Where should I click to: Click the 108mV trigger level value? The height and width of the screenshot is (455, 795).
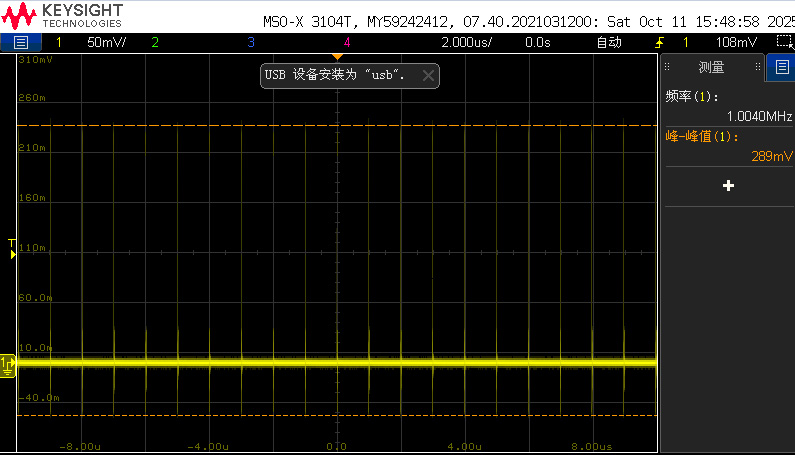[x=737, y=43]
